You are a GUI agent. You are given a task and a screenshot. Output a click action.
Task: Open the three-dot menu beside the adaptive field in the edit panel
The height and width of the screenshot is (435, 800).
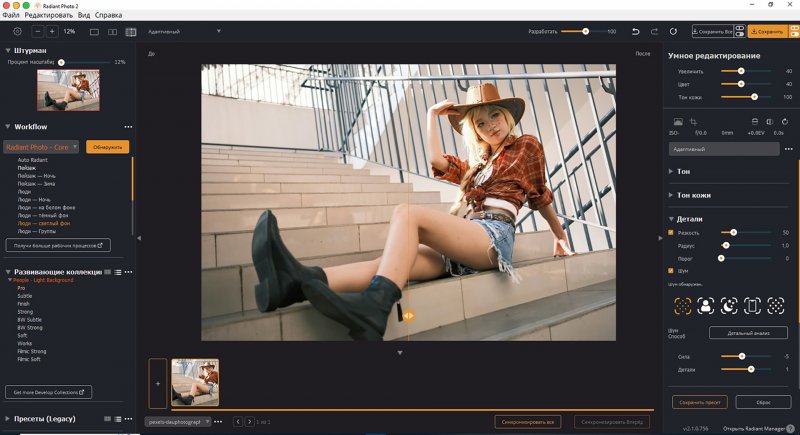(x=789, y=149)
